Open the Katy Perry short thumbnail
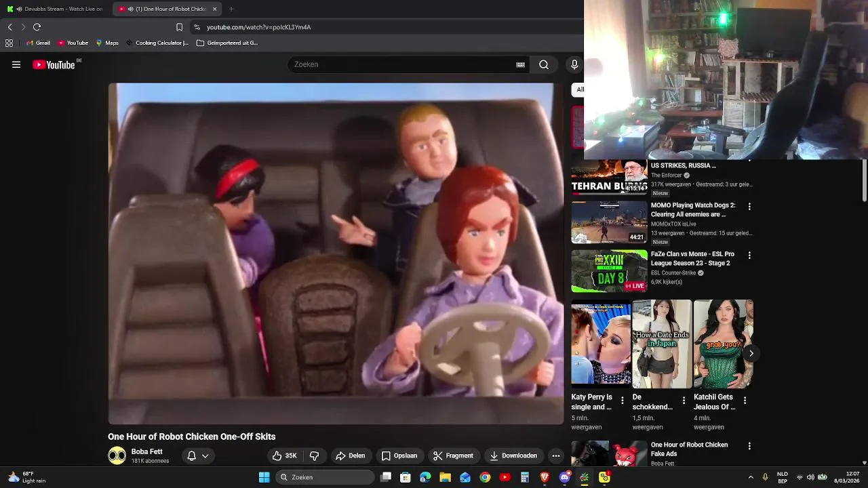Image resolution: width=868 pixels, height=488 pixels. [601, 344]
